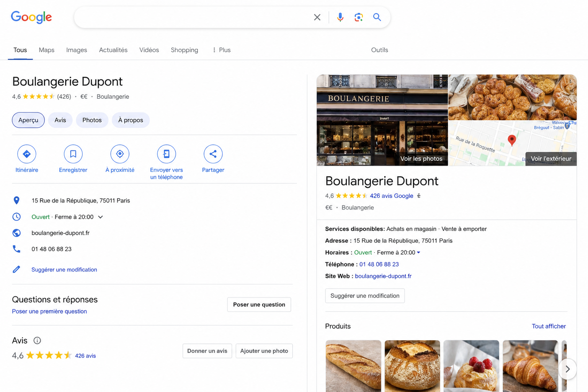The height and width of the screenshot is (392, 588).
Task: Click address 15 Rue de la République in left panel
Action: coord(81,200)
